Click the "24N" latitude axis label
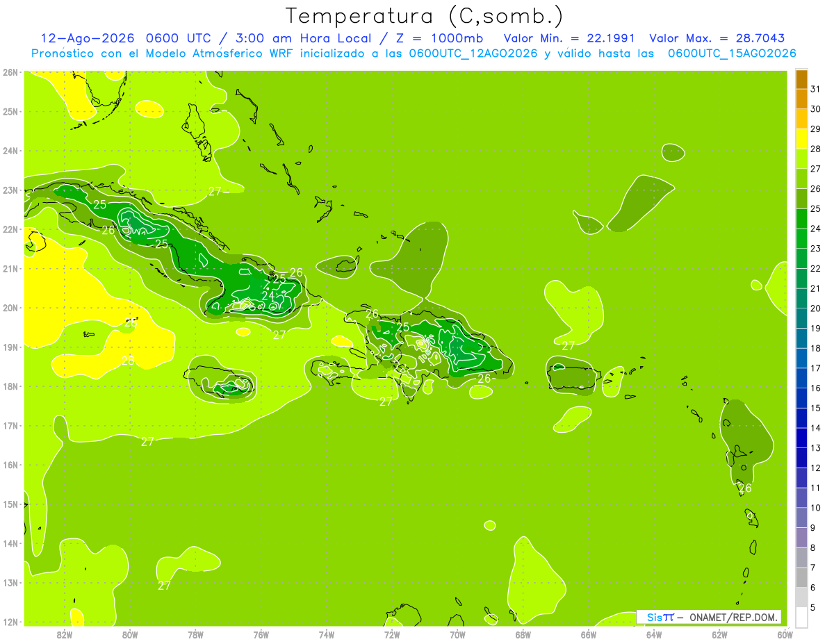The height and width of the screenshot is (644, 834). pos(10,151)
